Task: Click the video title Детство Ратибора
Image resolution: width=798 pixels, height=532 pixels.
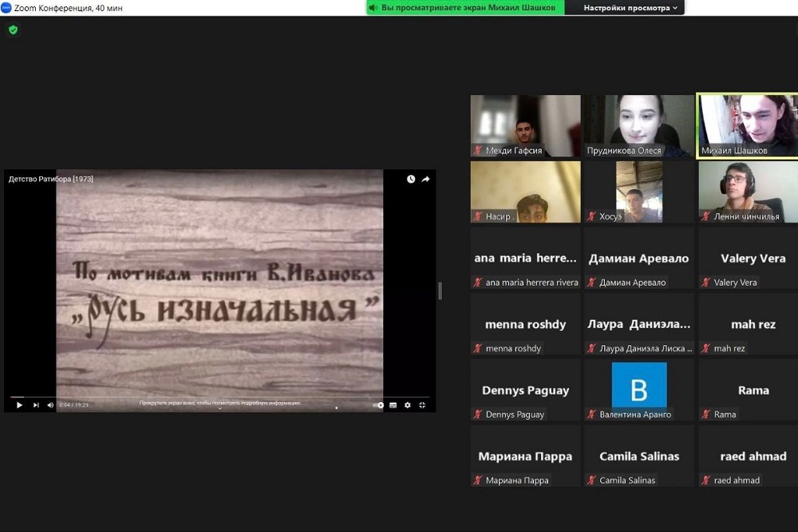Action: click(x=51, y=179)
